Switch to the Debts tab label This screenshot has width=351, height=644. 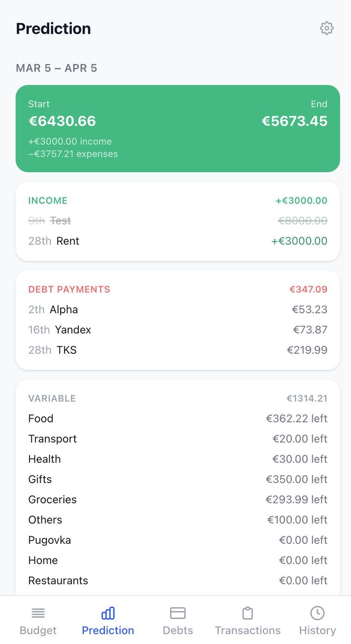click(178, 630)
